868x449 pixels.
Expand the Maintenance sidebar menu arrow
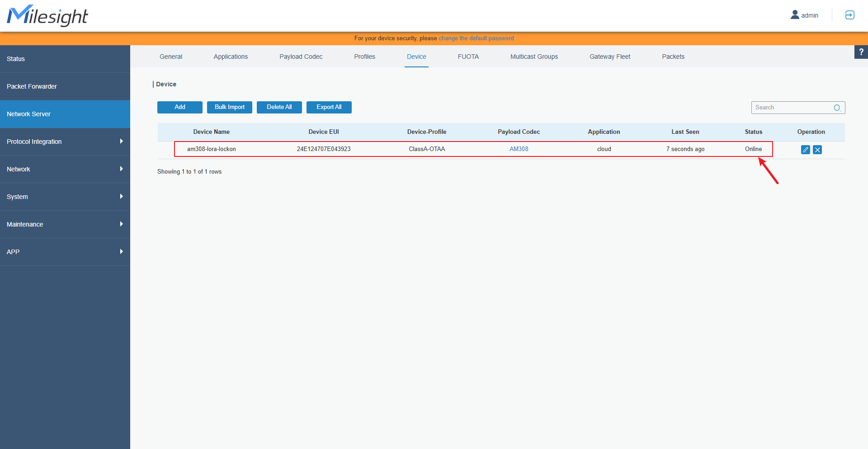[121, 224]
